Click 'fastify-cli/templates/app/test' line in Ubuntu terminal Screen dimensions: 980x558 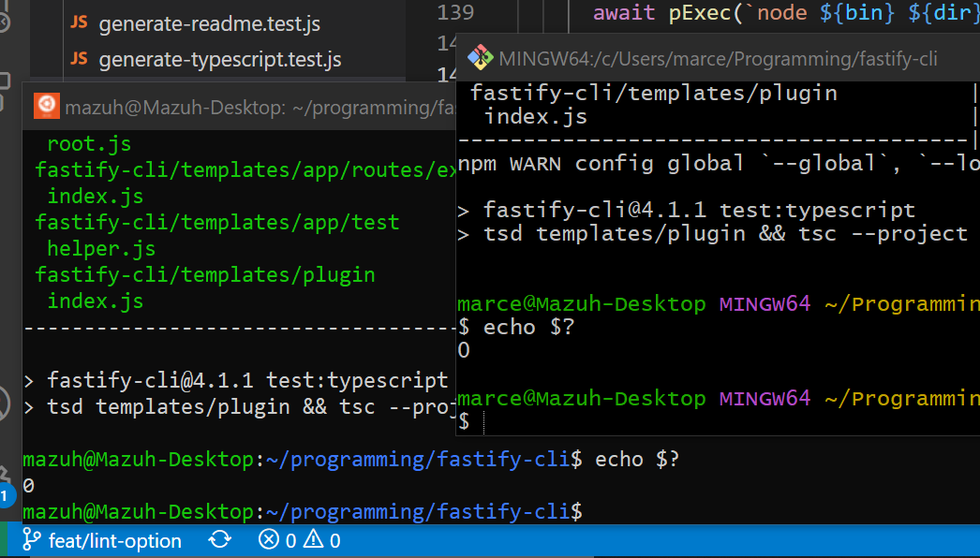[x=216, y=223]
